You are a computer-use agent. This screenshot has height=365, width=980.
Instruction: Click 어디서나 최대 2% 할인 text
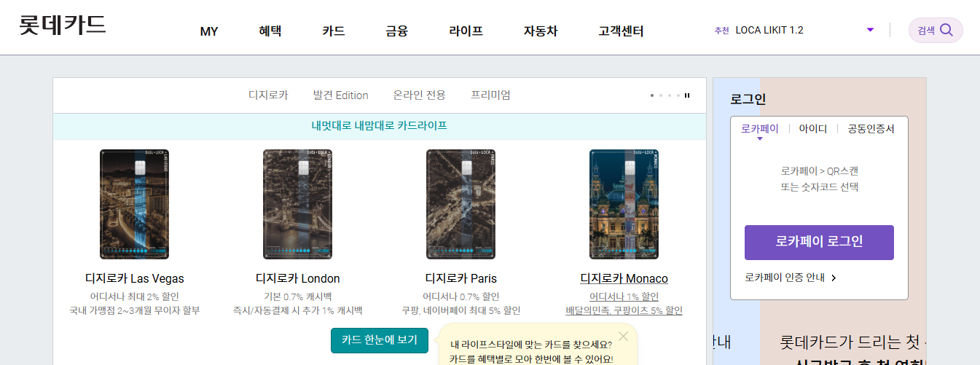[134, 297]
